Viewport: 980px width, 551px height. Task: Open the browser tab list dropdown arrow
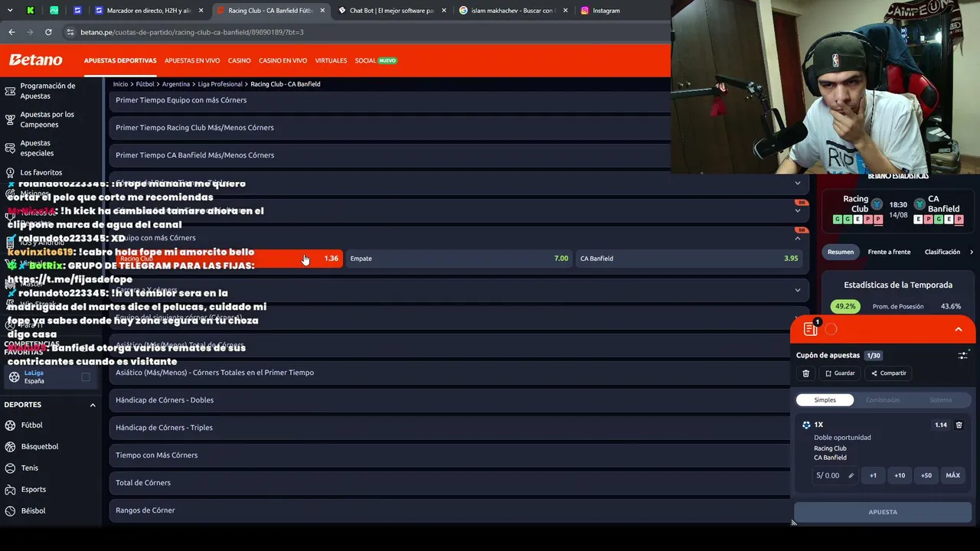11,11
